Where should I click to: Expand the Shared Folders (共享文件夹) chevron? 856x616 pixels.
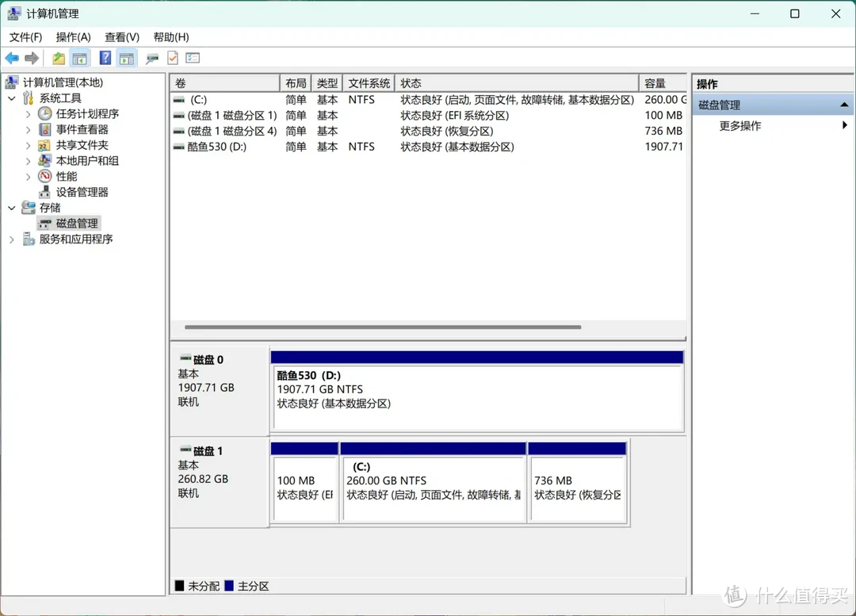[28, 145]
